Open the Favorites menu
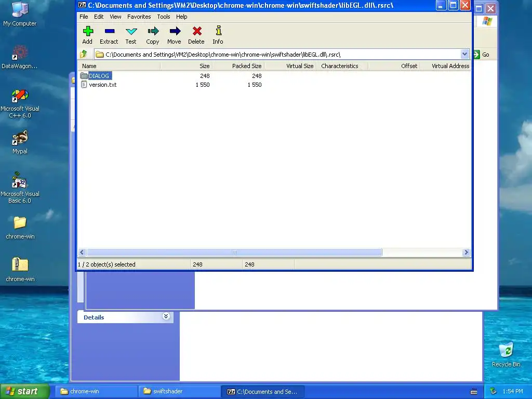Screen dimensions: 532x399 [139, 17]
